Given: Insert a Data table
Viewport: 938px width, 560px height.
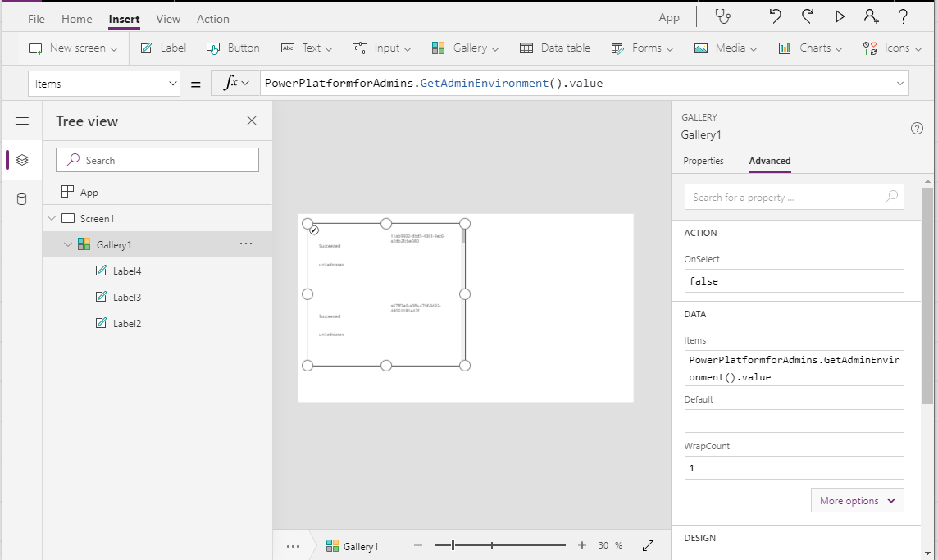Looking at the screenshot, I should pyautogui.click(x=554, y=48).
